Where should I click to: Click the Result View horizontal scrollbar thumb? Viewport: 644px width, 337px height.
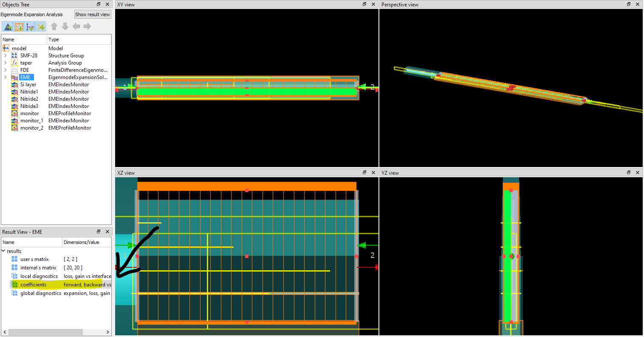[46, 332]
